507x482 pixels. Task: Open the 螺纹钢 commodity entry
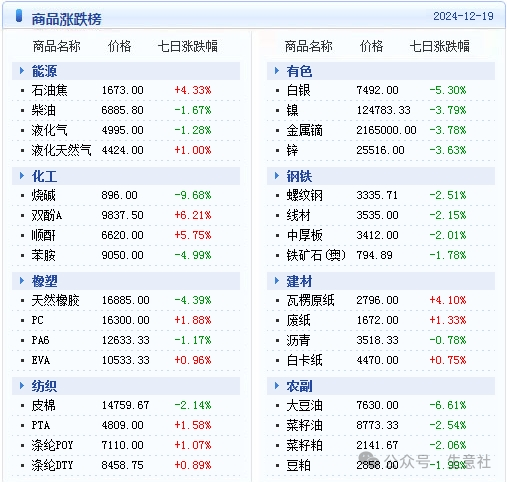click(x=304, y=195)
